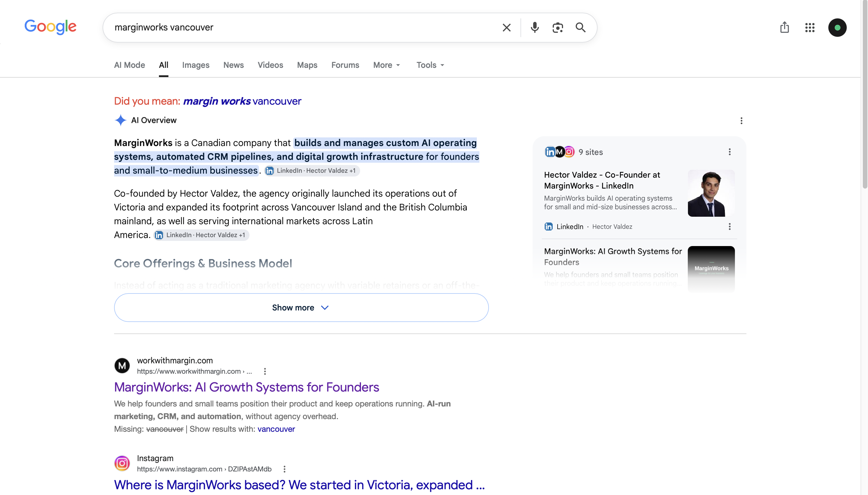Open the Tools dropdown
868x495 pixels.
pos(430,65)
